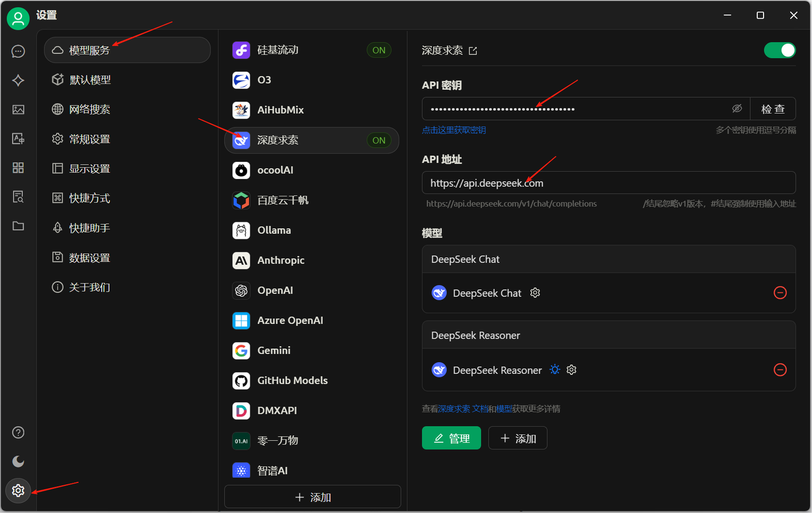The image size is (812, 513).
Task: Select the AiHubMix provider
Action: [312, 110]
